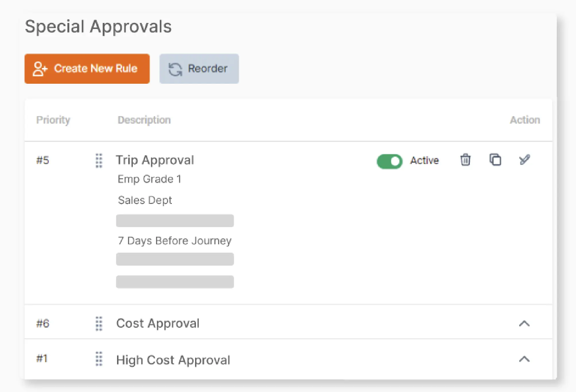Expand the High Cost Approval row chevron

pyautogui.click(x=524, y=359)
